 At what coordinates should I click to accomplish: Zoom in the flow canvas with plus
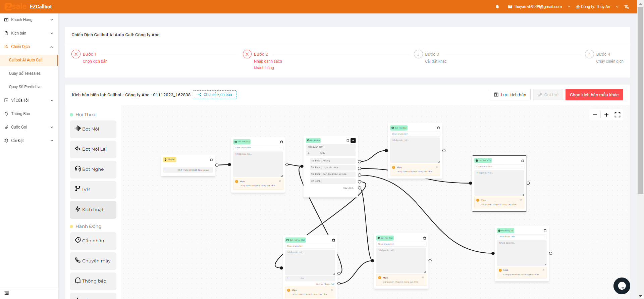click(x=606, y=115)
